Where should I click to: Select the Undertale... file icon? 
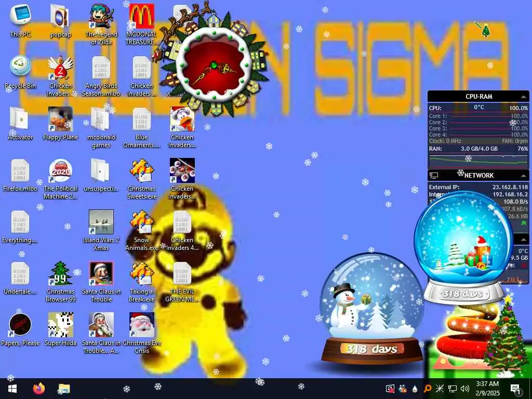coord(20,278)
